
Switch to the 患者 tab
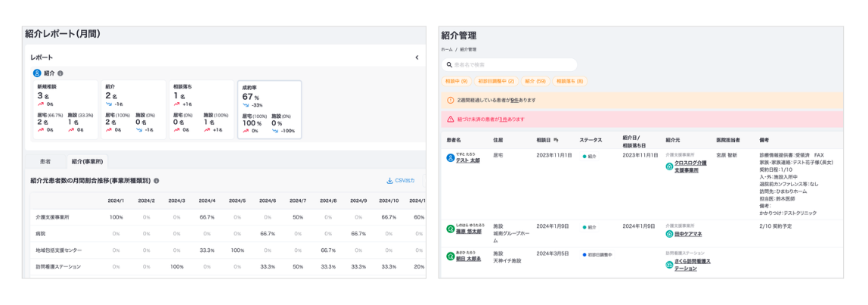(x=45, y=161)
